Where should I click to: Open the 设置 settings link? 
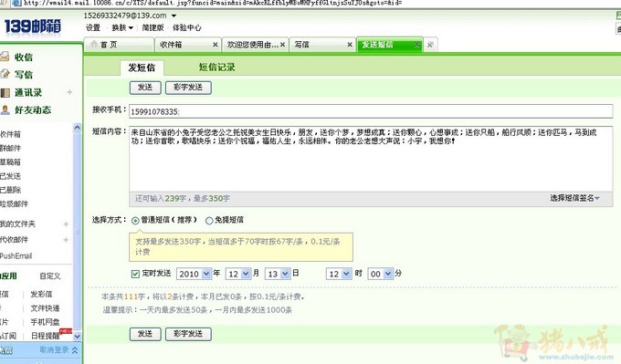point(93,27)
